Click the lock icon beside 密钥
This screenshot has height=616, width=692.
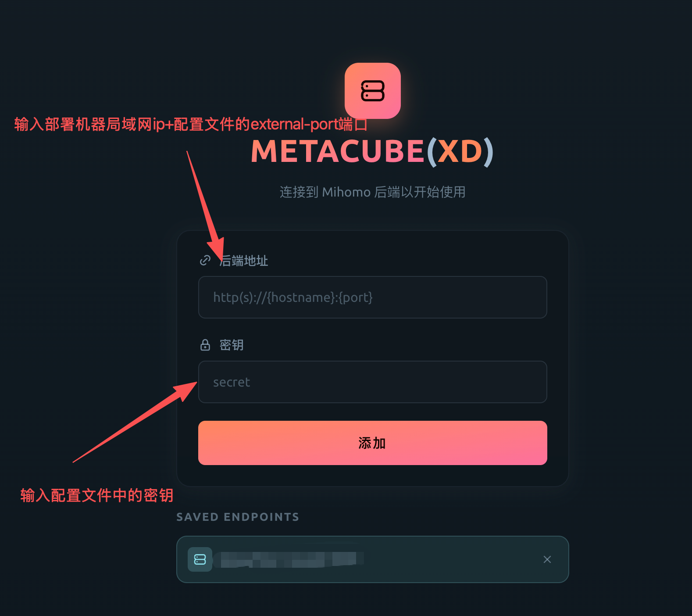tap(205, 345)
